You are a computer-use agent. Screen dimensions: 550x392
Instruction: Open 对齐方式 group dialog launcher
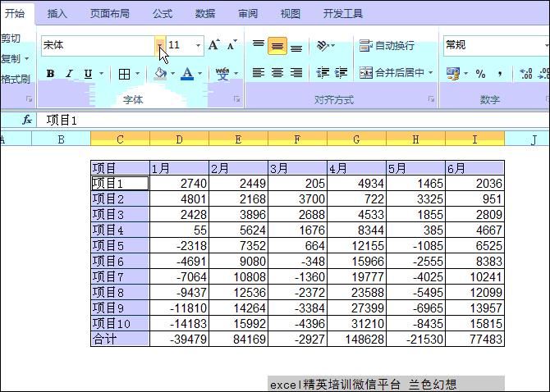(x=431, y=99)
